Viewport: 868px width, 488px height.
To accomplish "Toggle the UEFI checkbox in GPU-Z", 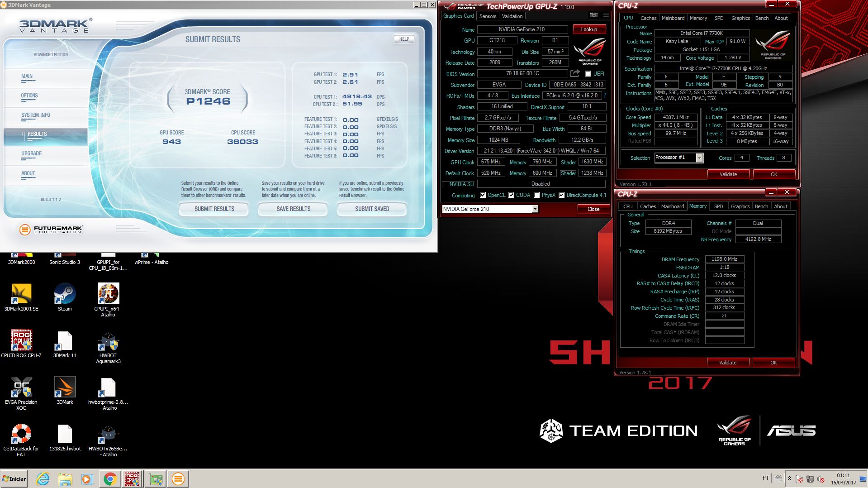I will click(x=588, y=74).
